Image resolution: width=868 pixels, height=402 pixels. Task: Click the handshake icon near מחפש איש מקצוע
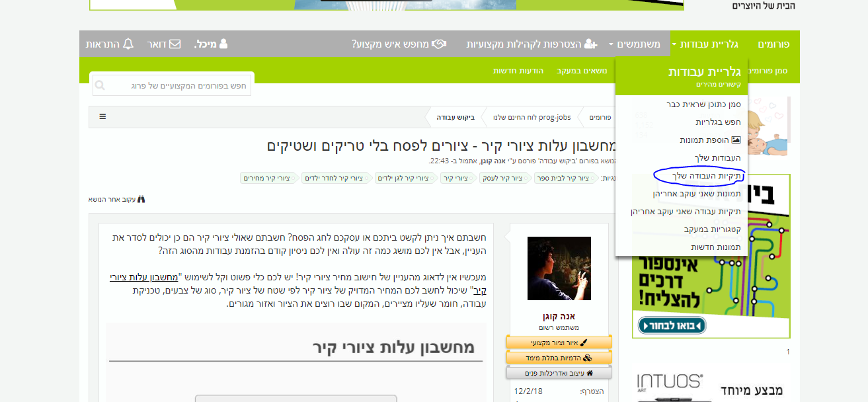pos(438,42)
